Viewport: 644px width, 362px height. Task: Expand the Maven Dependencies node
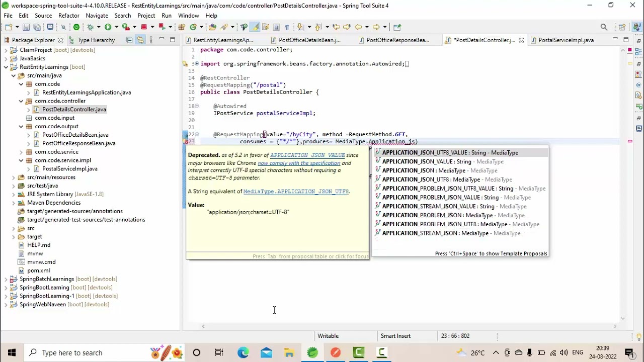(x=14, y=203)
